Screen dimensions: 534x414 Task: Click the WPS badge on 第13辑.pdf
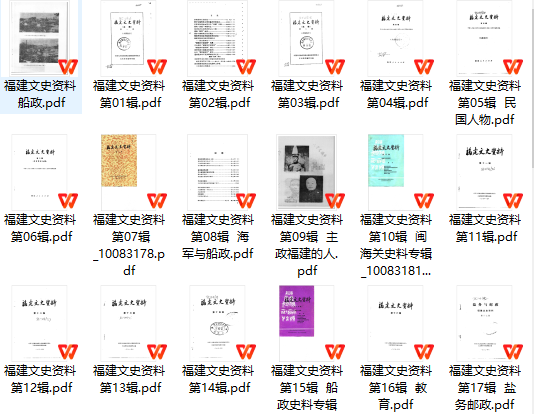coord(157,352)
